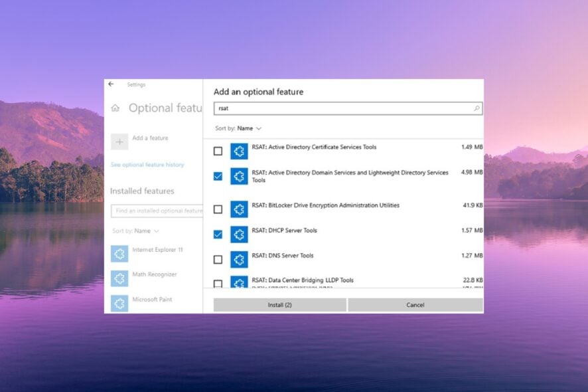Select RSAT: BitLocker Drive Encryption Administration Utilities text

click(x=325, y=205)
